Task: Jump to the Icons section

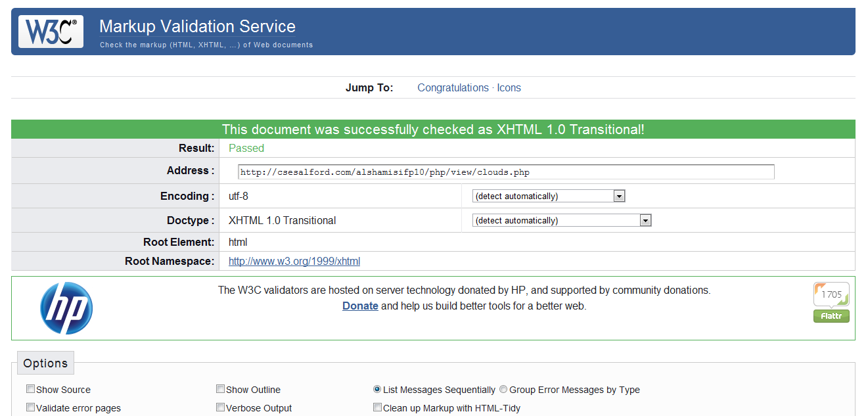Action: point(509,87)
